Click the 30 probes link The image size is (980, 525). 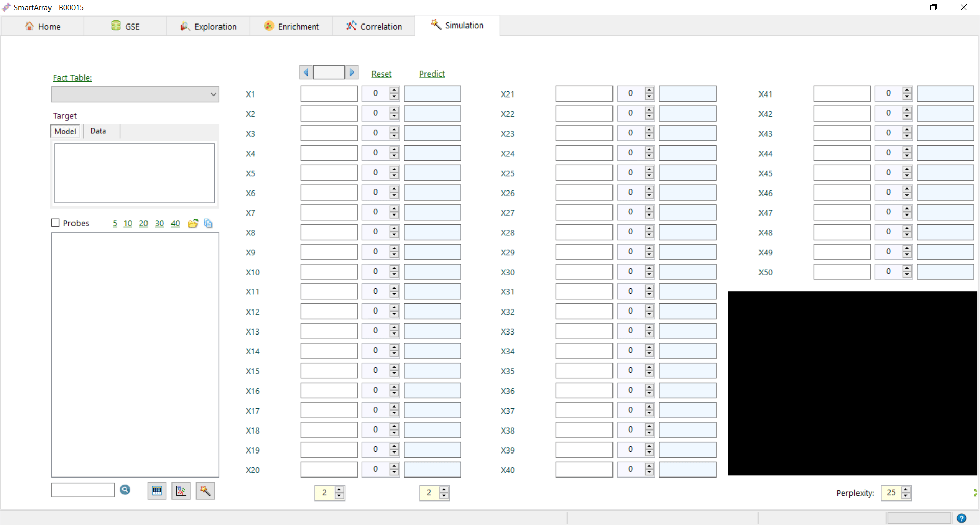[x=159, y=223]
